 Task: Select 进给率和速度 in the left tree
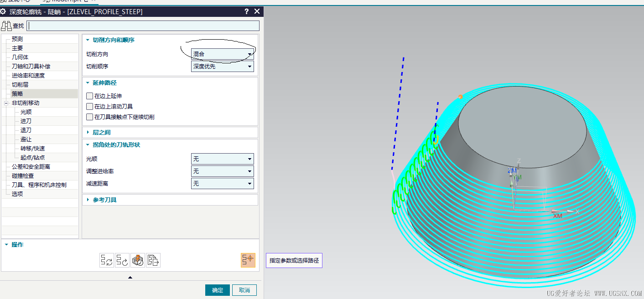coord(28,76)
